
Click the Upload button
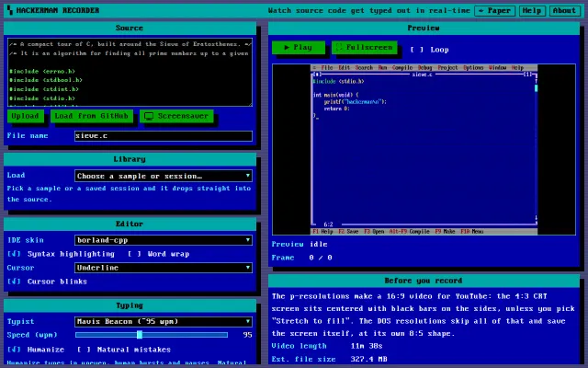coord(25,116)
